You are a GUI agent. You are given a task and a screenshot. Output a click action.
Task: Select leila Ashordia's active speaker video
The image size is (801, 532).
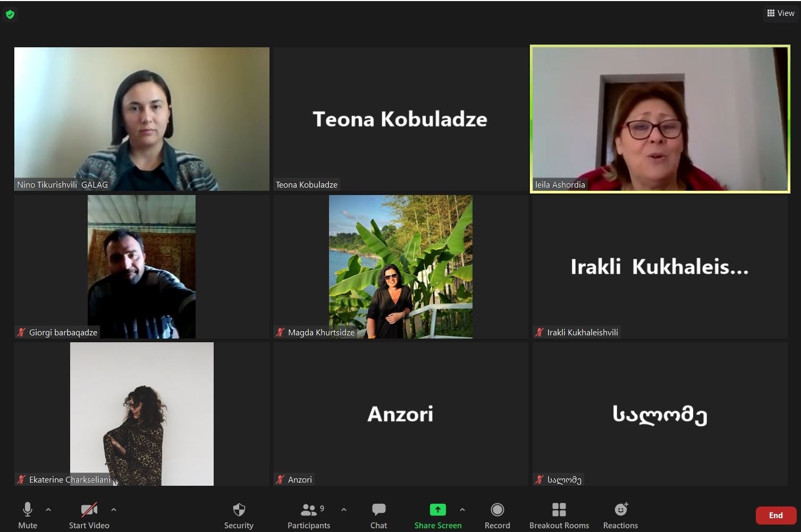(x=660, y=119)
